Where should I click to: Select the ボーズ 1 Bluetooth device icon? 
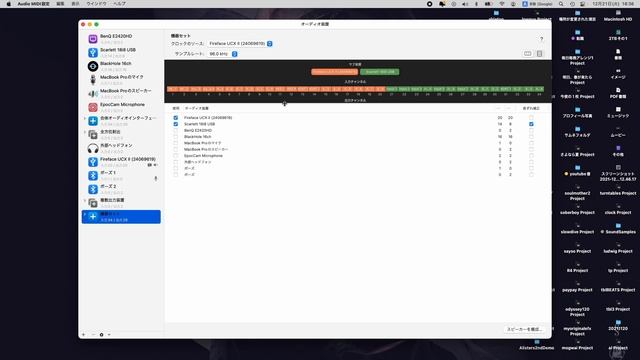93,176
